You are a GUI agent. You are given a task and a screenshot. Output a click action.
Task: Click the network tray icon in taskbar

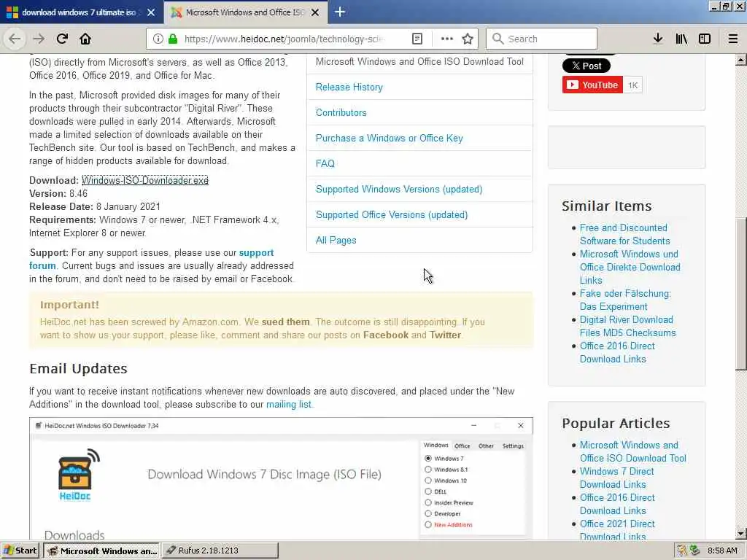[695, 551]
